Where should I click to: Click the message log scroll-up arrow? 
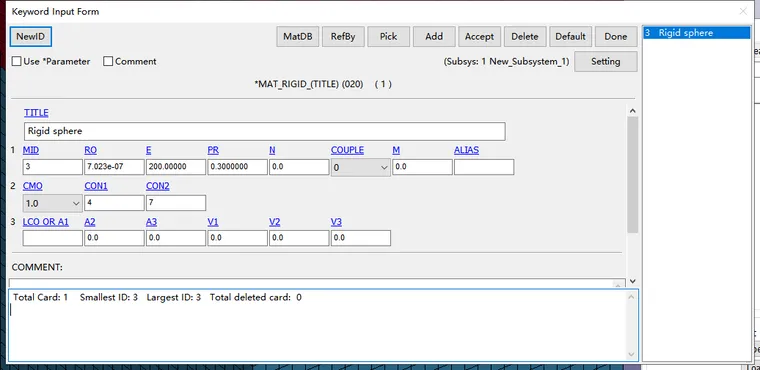631,296
